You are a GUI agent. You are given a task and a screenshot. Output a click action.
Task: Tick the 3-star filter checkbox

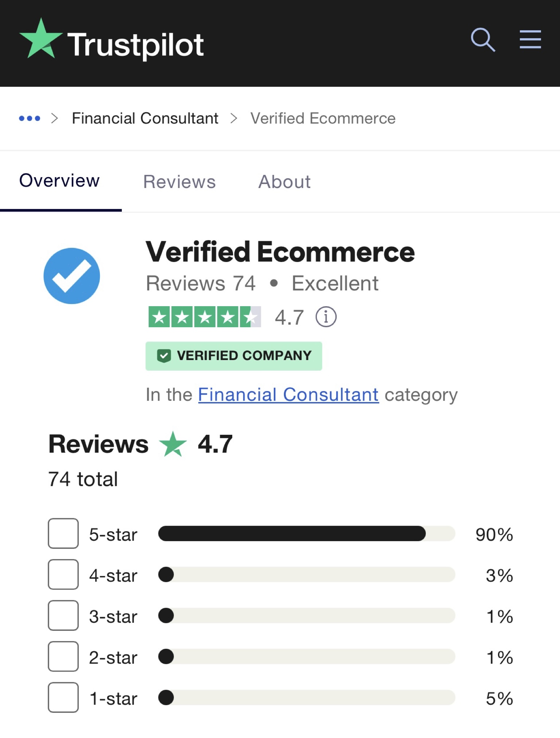tap(63, 616)
